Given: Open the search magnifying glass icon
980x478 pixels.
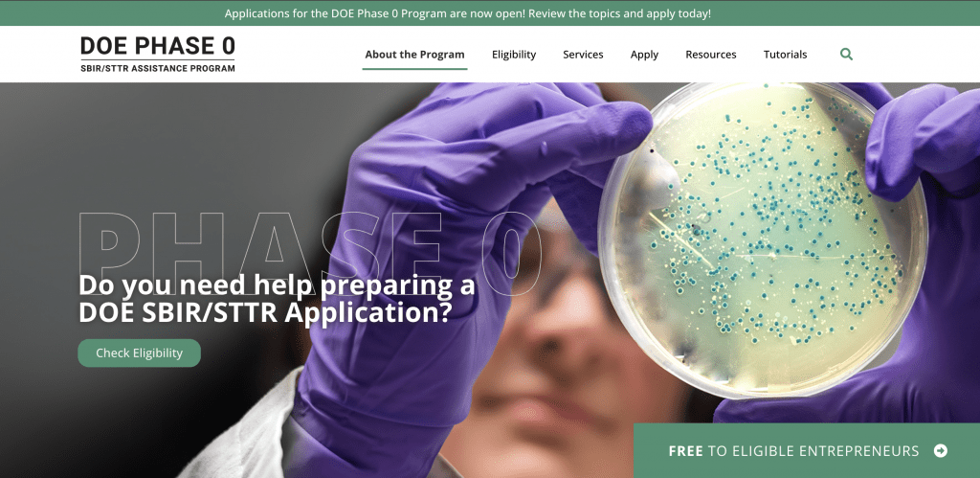Looking at the screenshot, I should coord(846,55).
